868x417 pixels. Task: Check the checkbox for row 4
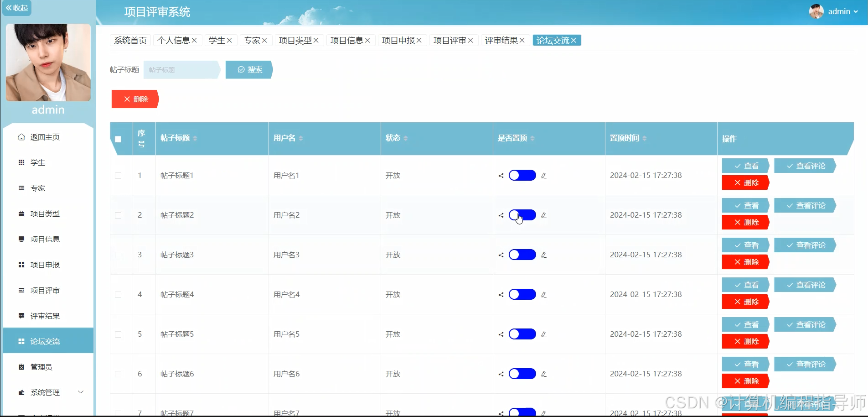point(118,295)
